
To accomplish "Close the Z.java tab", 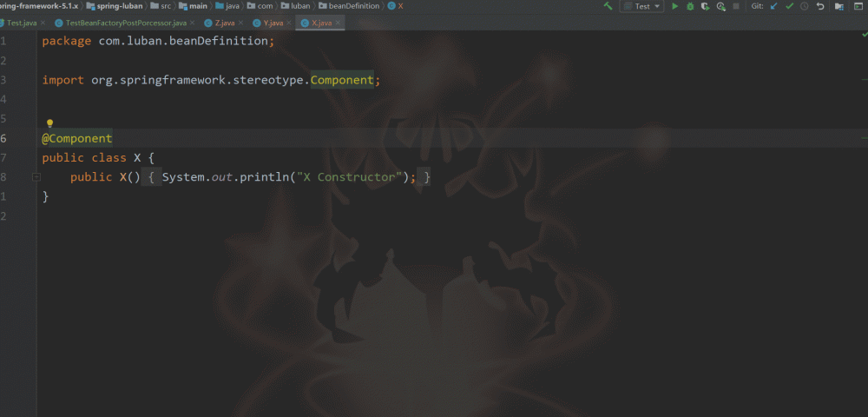I will 240,23.
